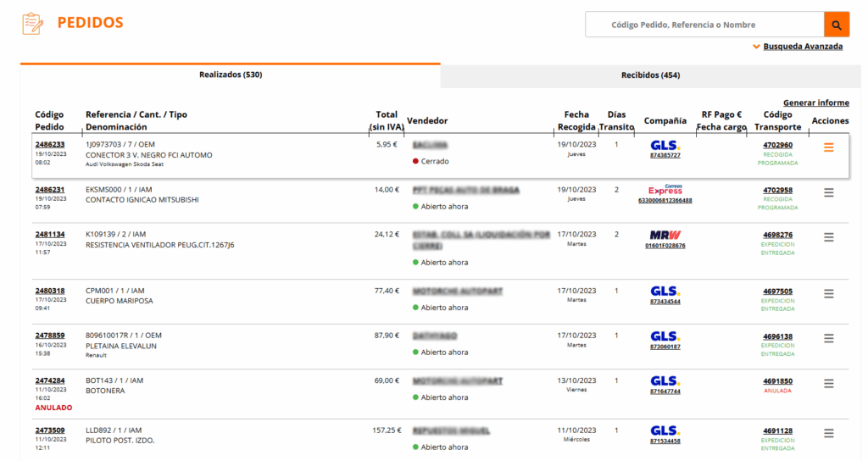
Task: Select 'PILOTO POST. IZDO.' description
Action: click(x=120, y=441)
